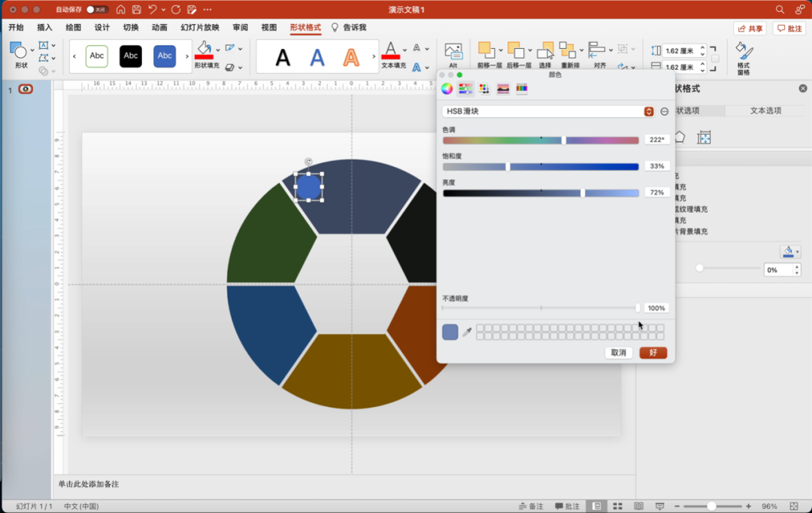Click the Align objects icon

596,50
